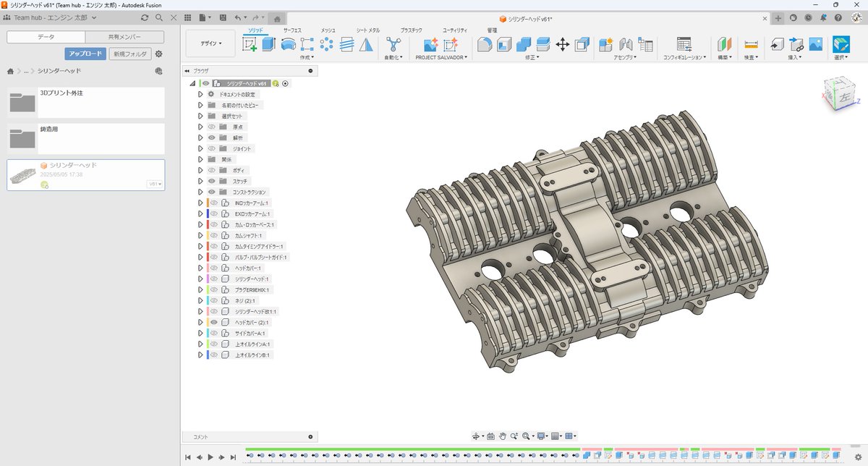The image size is (868, 466).
Task: Open the 3Dプリント外注 folder
Action: (86, 103)
